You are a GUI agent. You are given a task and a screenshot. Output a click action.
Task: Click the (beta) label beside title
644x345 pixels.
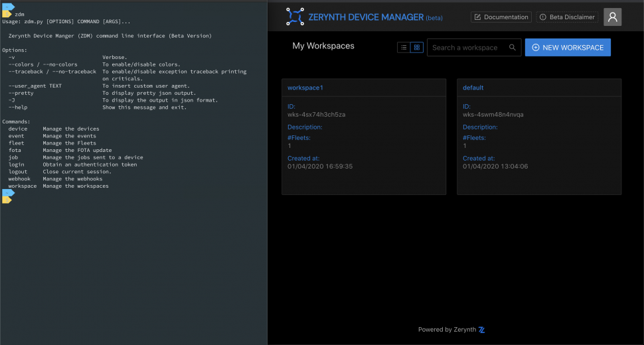pyautogui.click(x=434, y=18)
